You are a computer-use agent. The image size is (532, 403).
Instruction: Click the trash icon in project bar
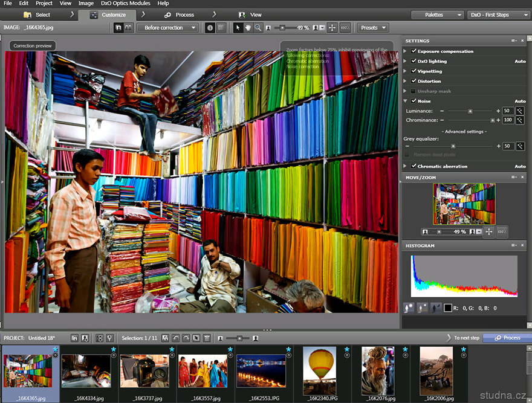tap(206, 338)
